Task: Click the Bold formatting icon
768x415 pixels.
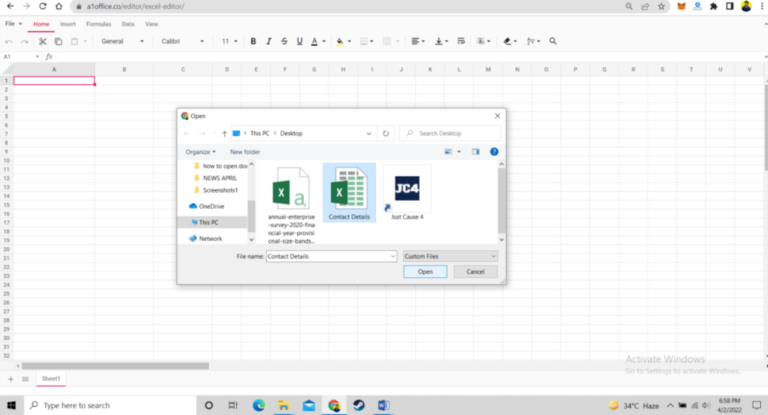Action: (254, 42)
